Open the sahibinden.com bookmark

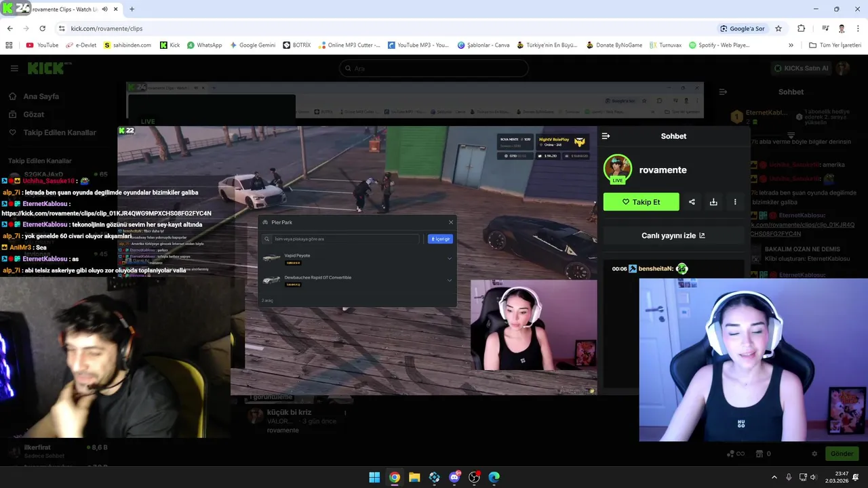pyautogui.click(x=127, y=45)
